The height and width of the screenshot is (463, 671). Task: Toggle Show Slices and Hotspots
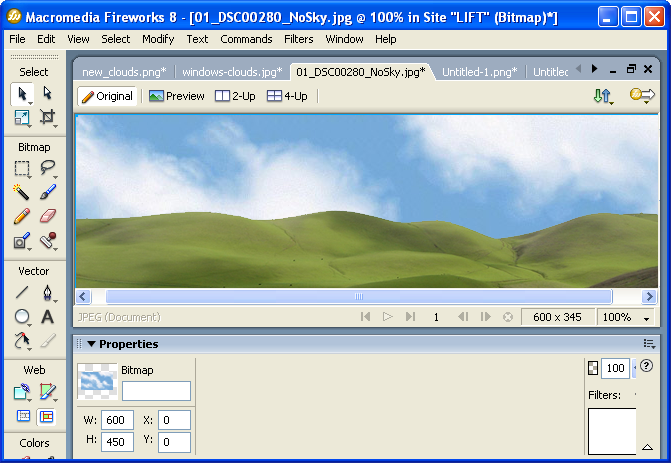pos(47,416)
